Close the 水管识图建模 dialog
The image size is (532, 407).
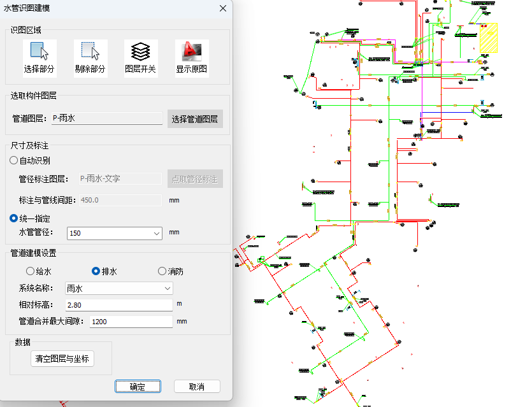(223, 8)
